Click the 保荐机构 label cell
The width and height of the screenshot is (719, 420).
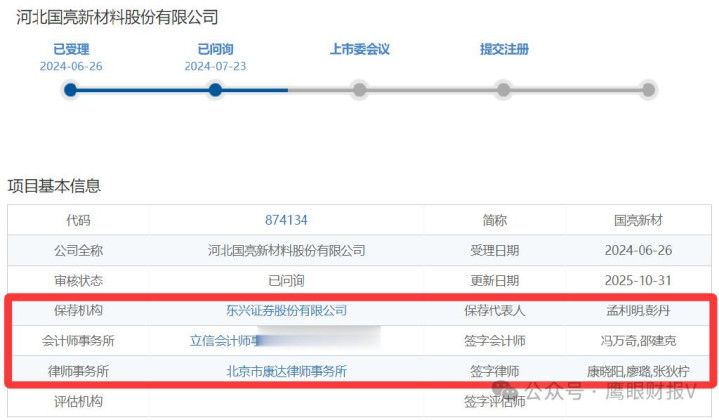click(x=78, y=310)
